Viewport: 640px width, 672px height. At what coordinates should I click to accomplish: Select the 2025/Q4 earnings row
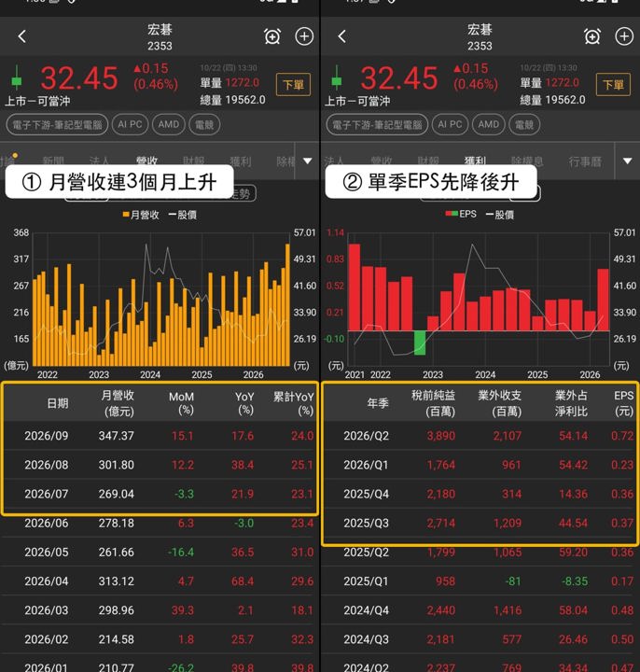coord(480,494)
